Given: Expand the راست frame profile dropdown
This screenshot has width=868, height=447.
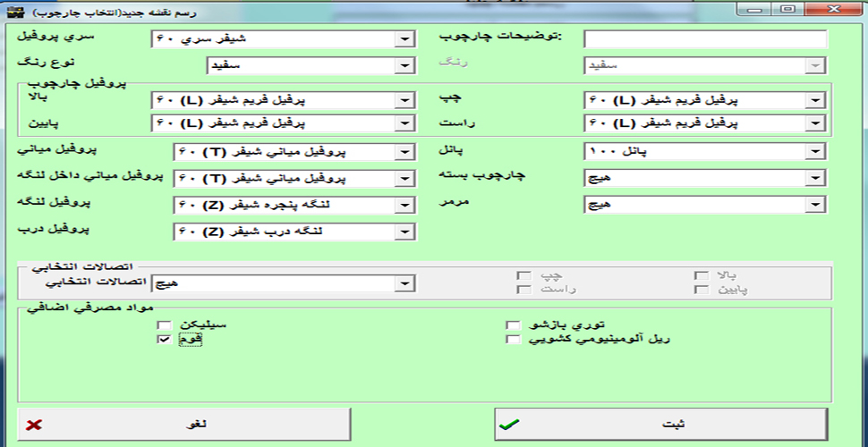Looking at the screenshot, I should pos(814,123).
